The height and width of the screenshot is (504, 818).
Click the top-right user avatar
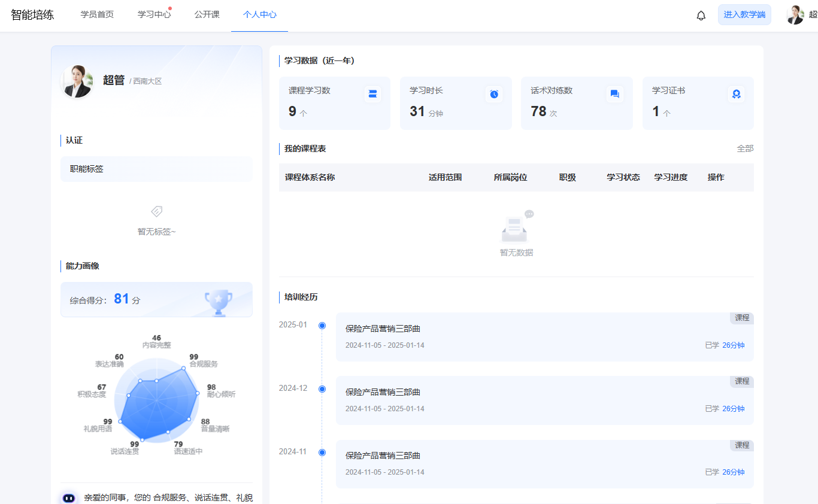[x=795, y=15]
